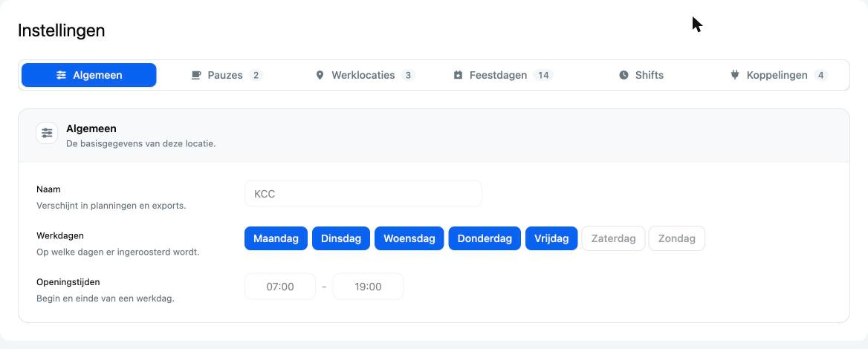Click the clock icon beside Shifts
This screenshot has width=868, height=349.
click(624, 75)
